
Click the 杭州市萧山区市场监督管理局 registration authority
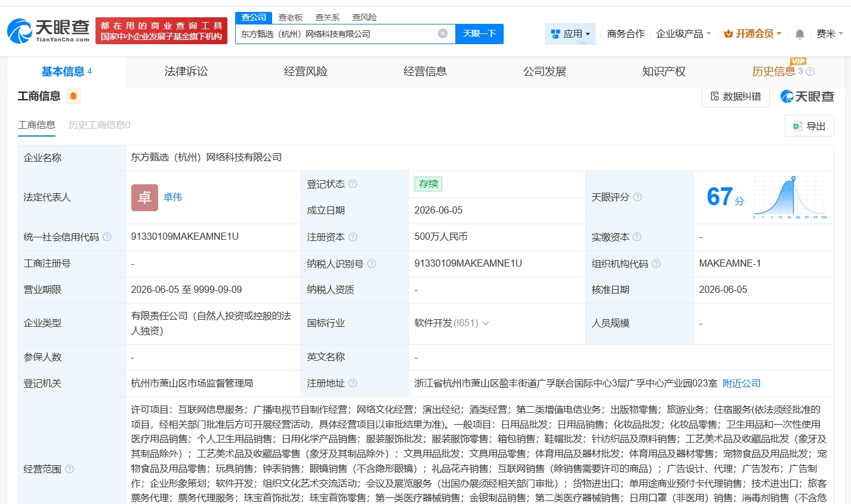coord(192,384)
